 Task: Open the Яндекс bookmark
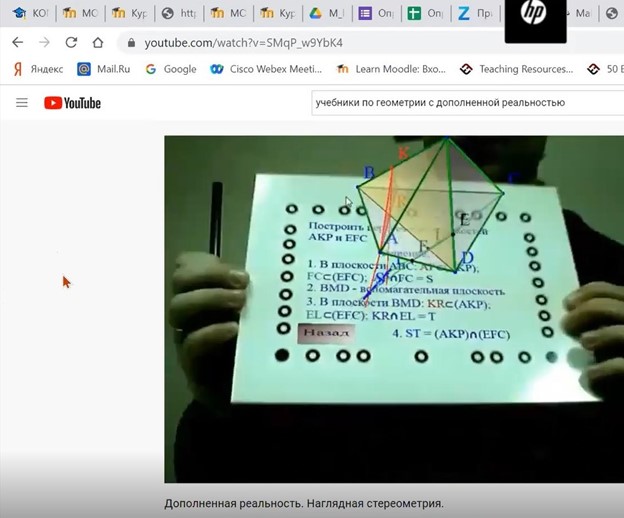point(38,69)
